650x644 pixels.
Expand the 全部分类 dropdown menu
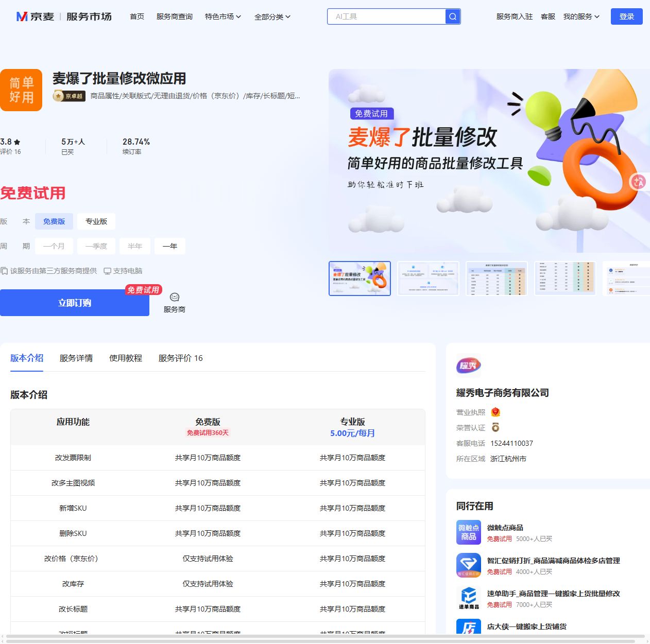[x=272, y=16]
